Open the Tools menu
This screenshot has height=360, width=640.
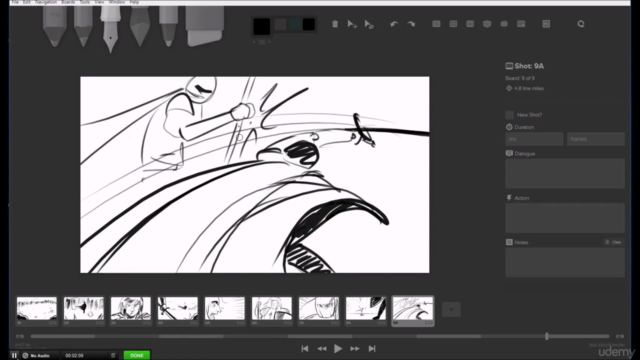coord(85,2)
